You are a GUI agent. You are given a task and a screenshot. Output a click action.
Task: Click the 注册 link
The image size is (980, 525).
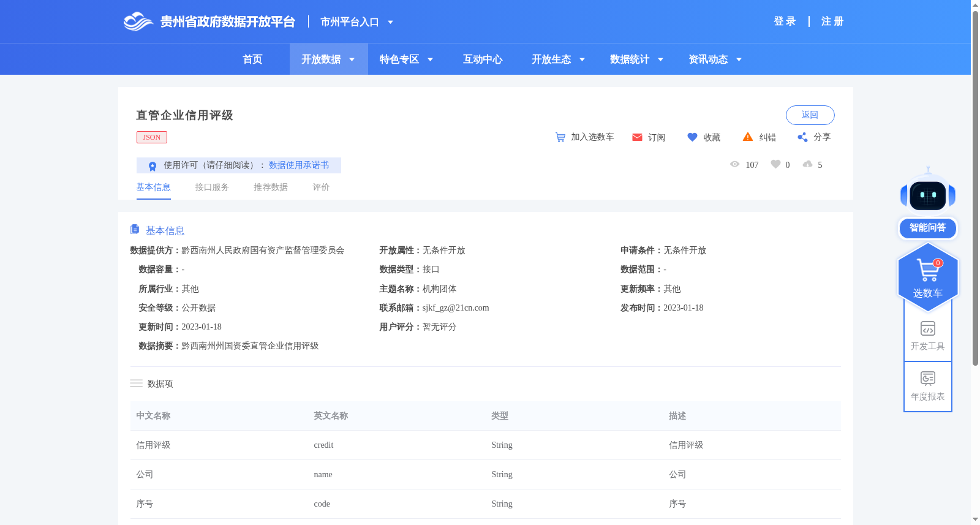[x=832, y=21]
